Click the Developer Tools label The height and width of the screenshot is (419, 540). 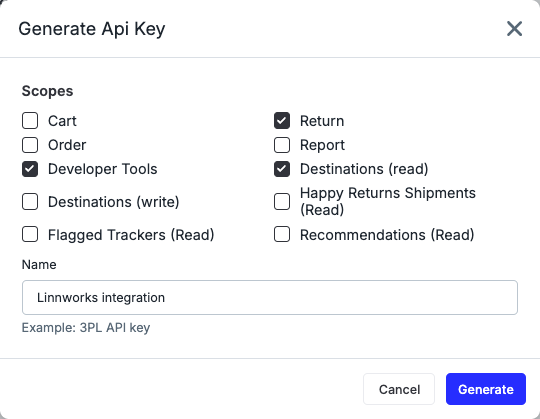[103, 169]
